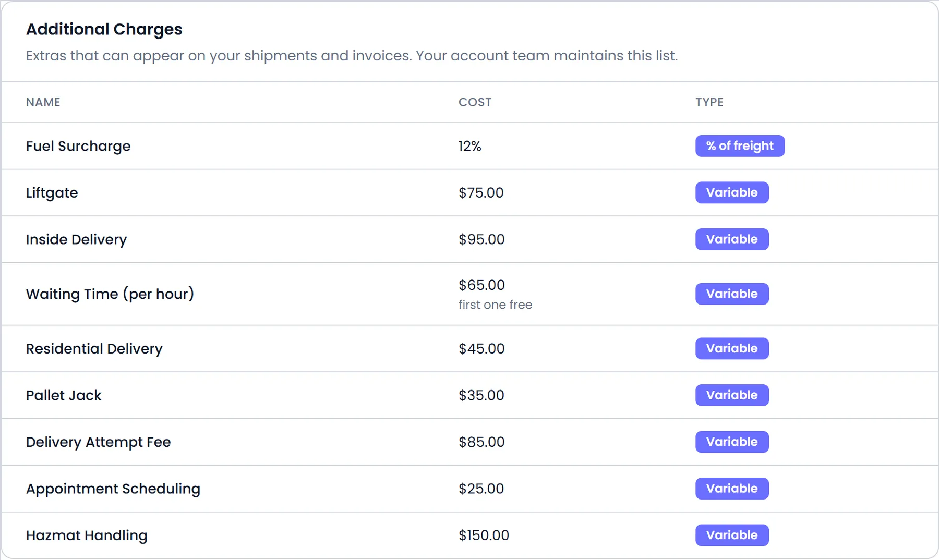Click the '% of freight' type badge
The image size is (939, 560).
pos(740,146)
